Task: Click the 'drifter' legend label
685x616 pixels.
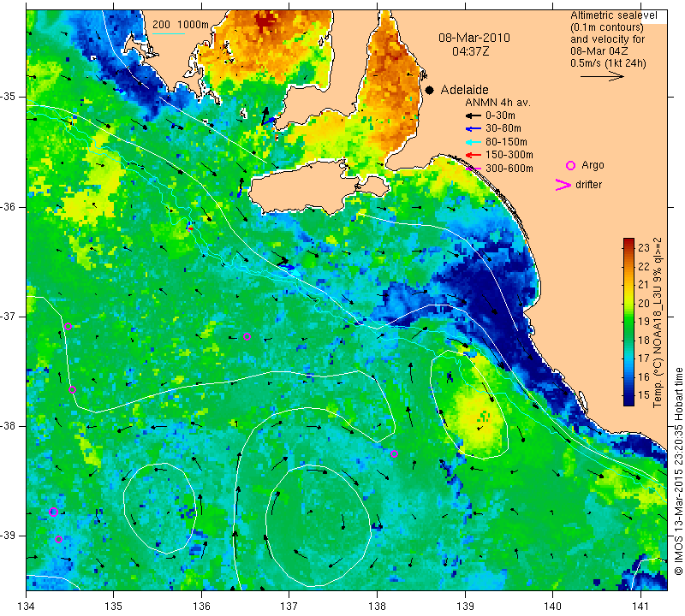Action: coord(588,185)
